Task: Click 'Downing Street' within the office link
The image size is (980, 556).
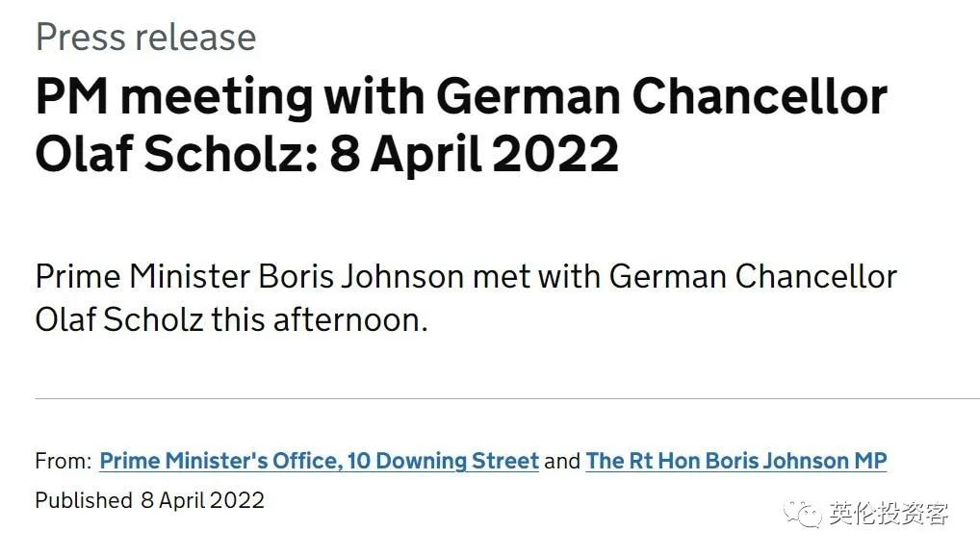Action: coord(457,461)
